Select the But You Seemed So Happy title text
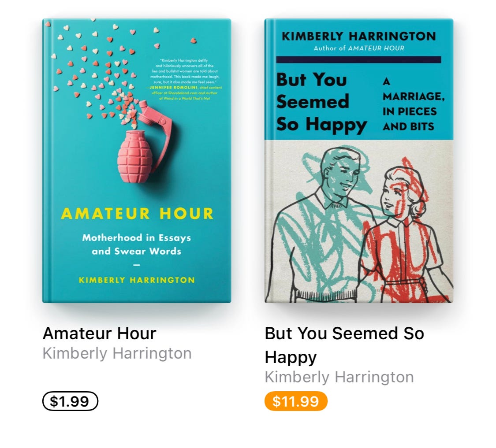This screenshot has width=496, height=448. point(344,345)
